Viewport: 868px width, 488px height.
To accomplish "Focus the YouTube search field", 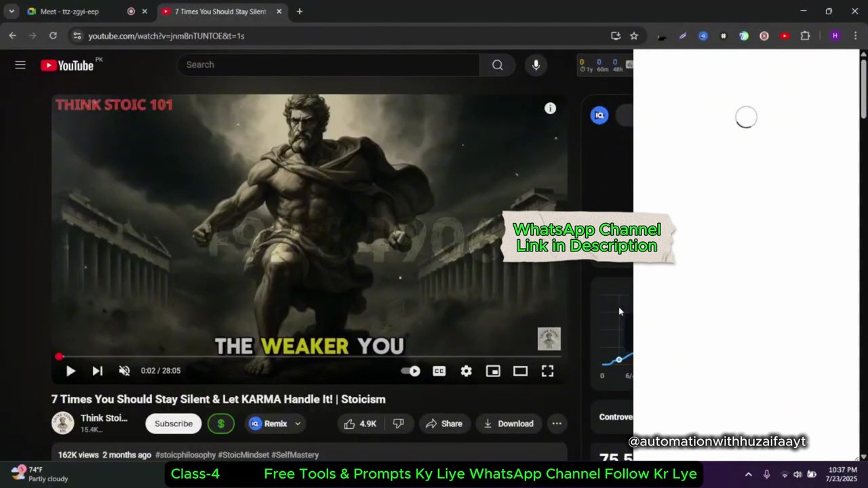I will point(329,65).
